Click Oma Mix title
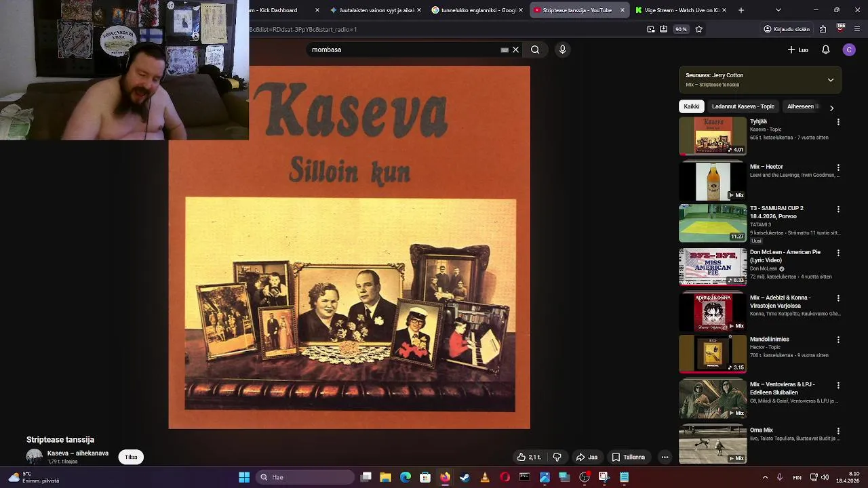 [761, 430]
